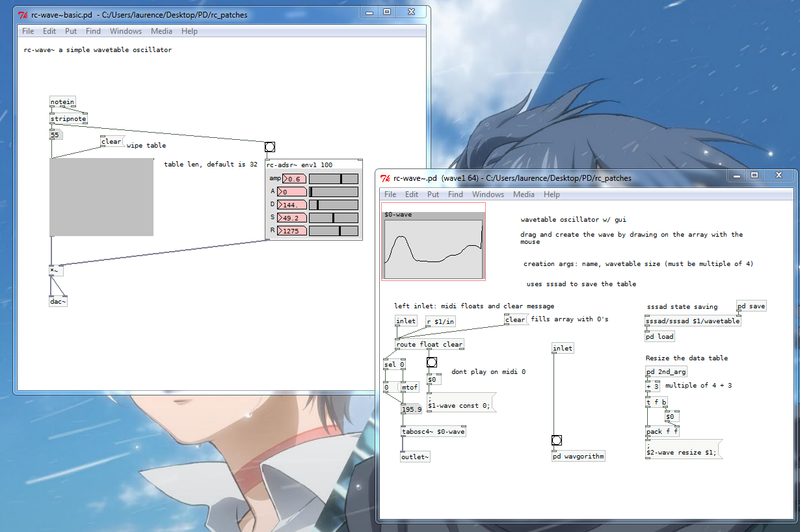Click the stripnote object box
800x532 pixels.
(x=68, y=119)
